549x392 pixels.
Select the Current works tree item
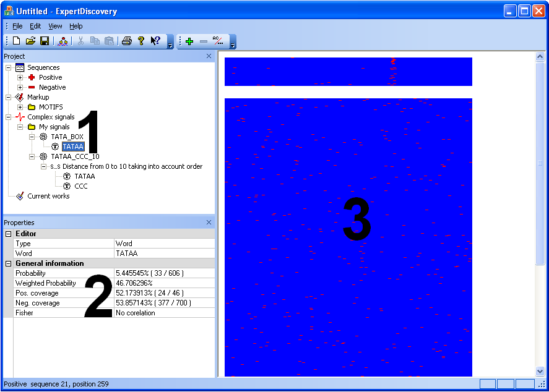point(48,196)
